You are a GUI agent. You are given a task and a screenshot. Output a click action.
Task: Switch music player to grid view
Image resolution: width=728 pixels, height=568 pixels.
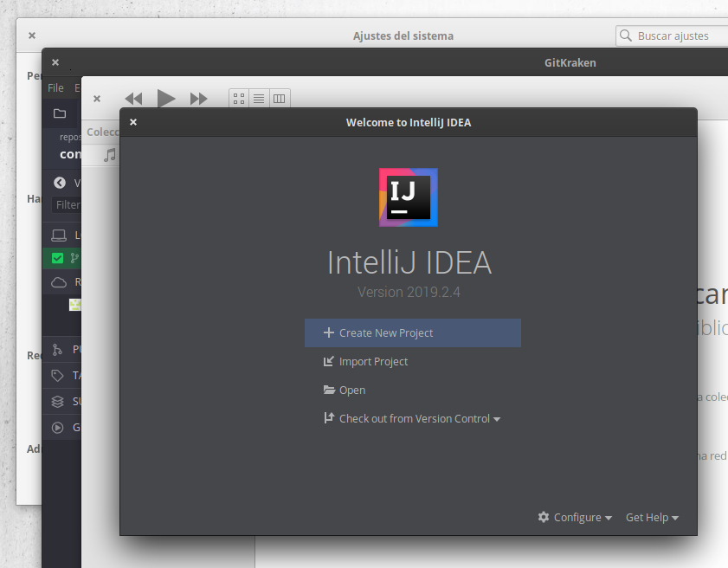tap(239, 99)
